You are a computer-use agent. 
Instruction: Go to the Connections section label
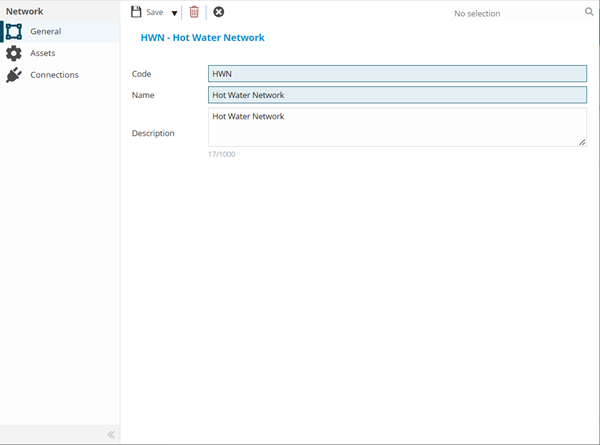tap(54, 75)
